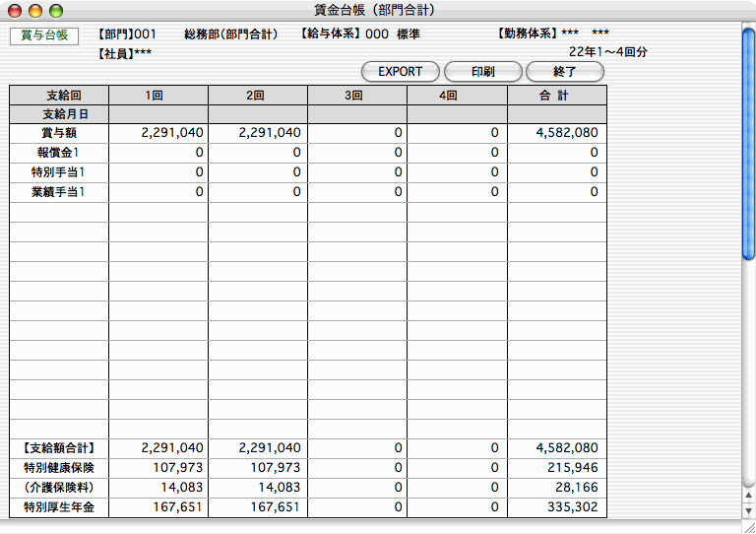Image resolution: width=756 pixels, height=534 pixels.
Task: Select the 28,166 介護保険料 total cell
Action: pos(572,488)
